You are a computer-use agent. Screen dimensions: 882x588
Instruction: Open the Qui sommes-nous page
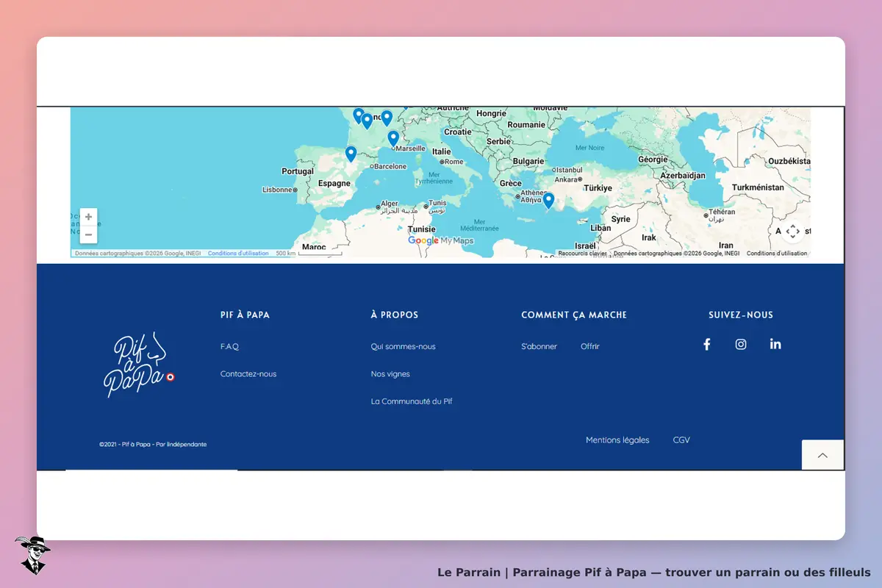click(403, 346)
